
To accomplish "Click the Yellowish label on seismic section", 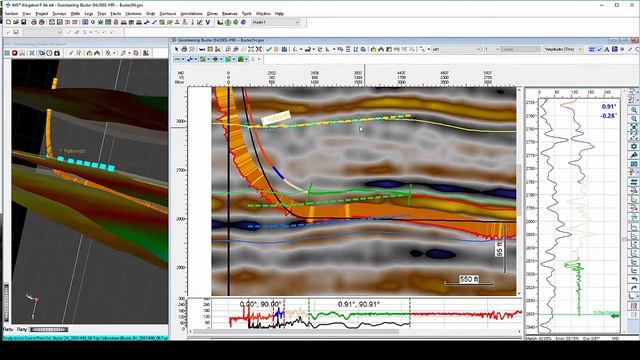I will click(276, 118).
